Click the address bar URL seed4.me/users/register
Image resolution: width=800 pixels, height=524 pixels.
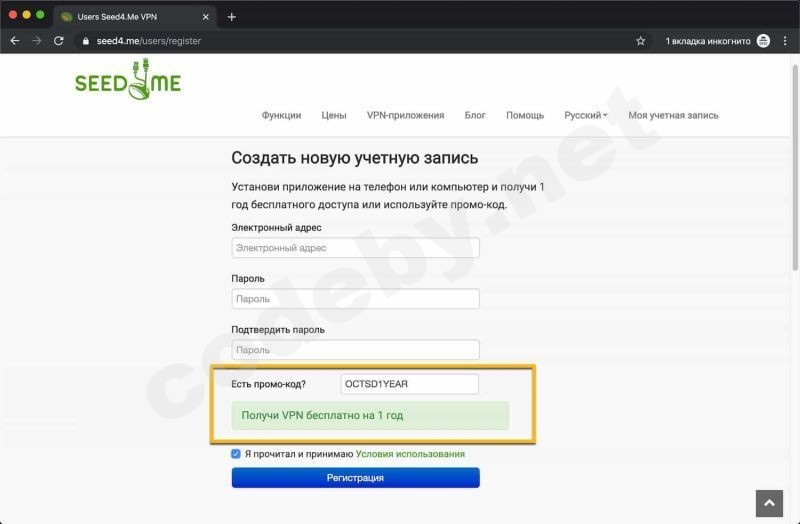pos(148,41)
